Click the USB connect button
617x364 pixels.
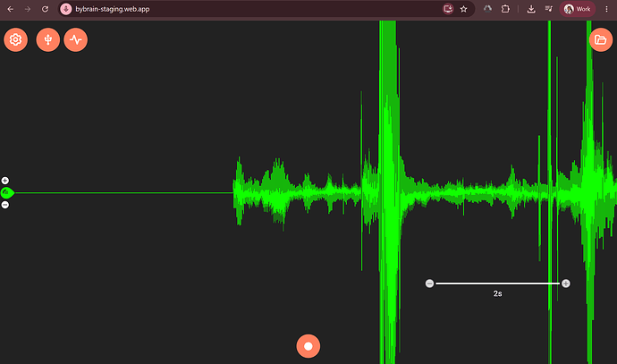click(48, 39)
